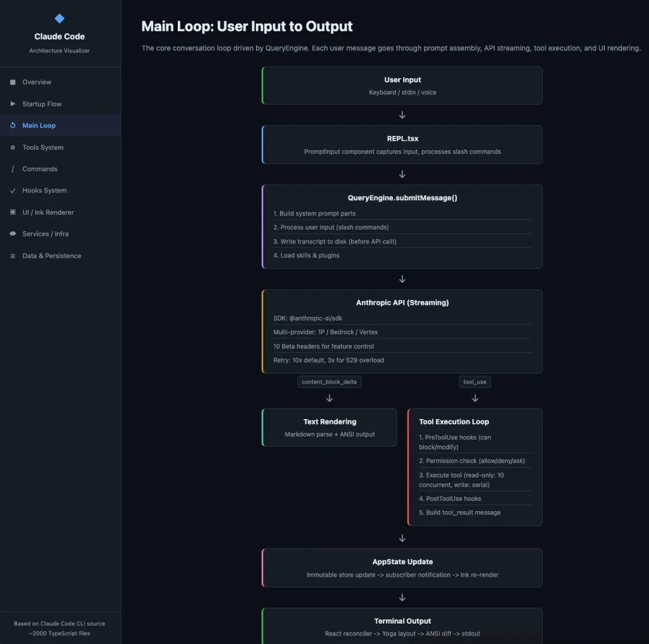Switch to UI / Ink Renderer
The width and height of the screenshot is (649, 644).
coord(61,212)
